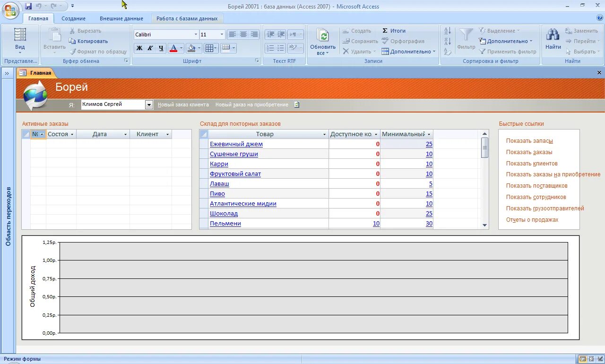Image resolution: width=605 pixels, height=364 pixels.
Task: Click Format Painter (Формат по образцу)
Action: [98, 52]
